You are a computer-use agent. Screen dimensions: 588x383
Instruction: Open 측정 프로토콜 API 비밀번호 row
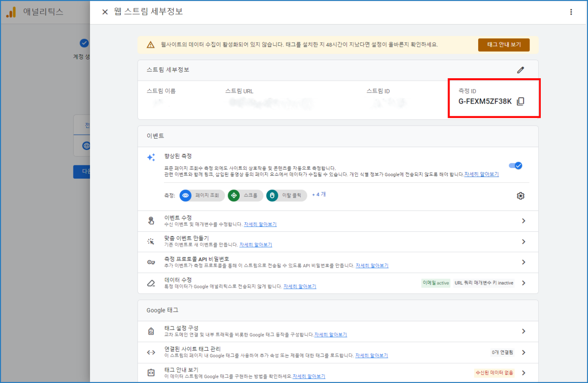pyautogui.click(x=523, y=262)
